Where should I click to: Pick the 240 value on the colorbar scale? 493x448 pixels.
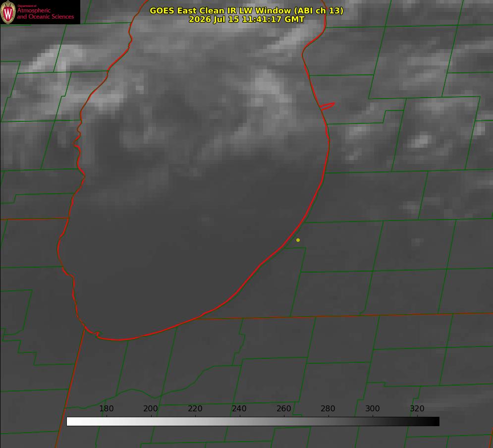[x=239, y=408]
